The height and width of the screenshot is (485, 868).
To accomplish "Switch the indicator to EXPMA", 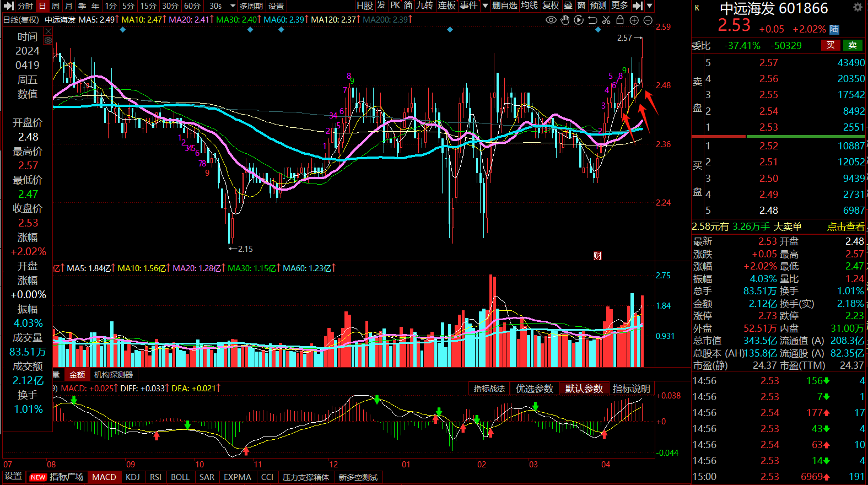I will point(238,477).
